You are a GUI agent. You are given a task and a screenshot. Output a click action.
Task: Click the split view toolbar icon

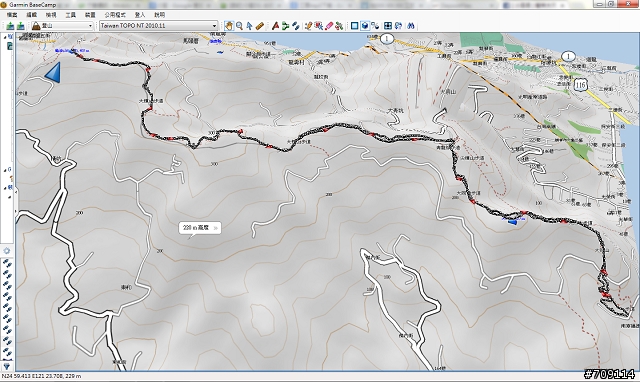tap(375, 26)
